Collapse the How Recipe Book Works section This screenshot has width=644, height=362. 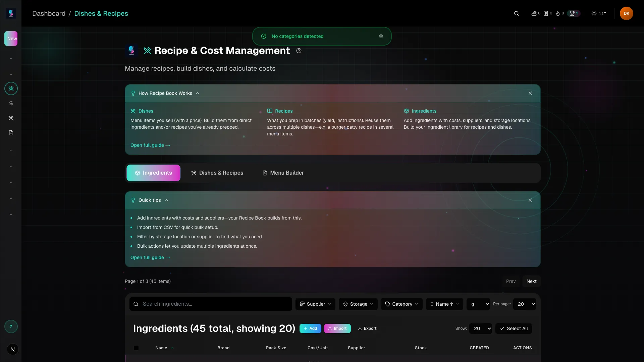[x=198, y=93]
